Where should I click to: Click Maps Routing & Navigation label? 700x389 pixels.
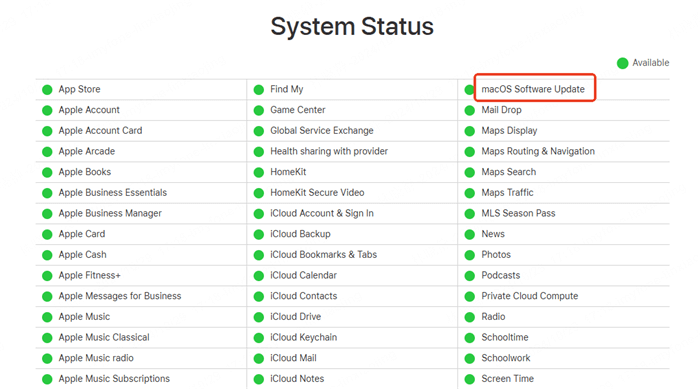(538, 151)
